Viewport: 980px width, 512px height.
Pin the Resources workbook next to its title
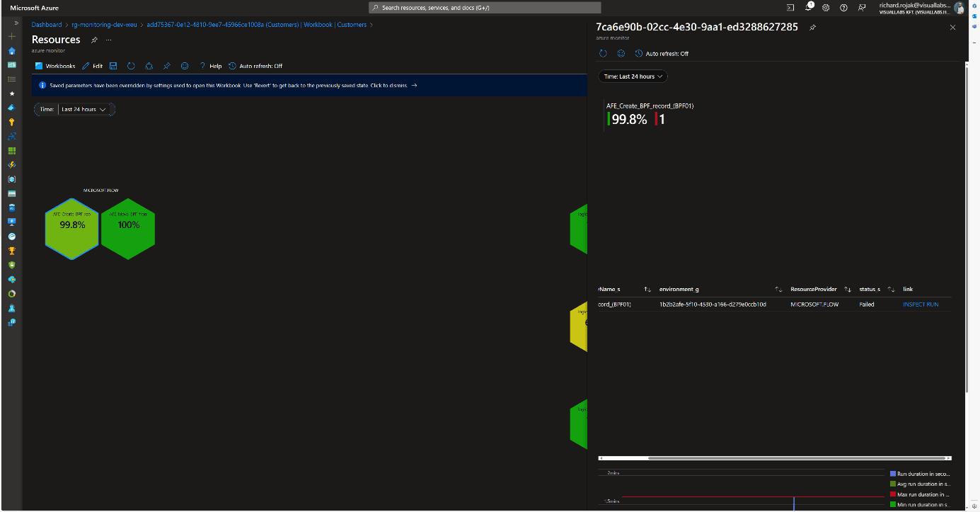[x=93, y=40]
